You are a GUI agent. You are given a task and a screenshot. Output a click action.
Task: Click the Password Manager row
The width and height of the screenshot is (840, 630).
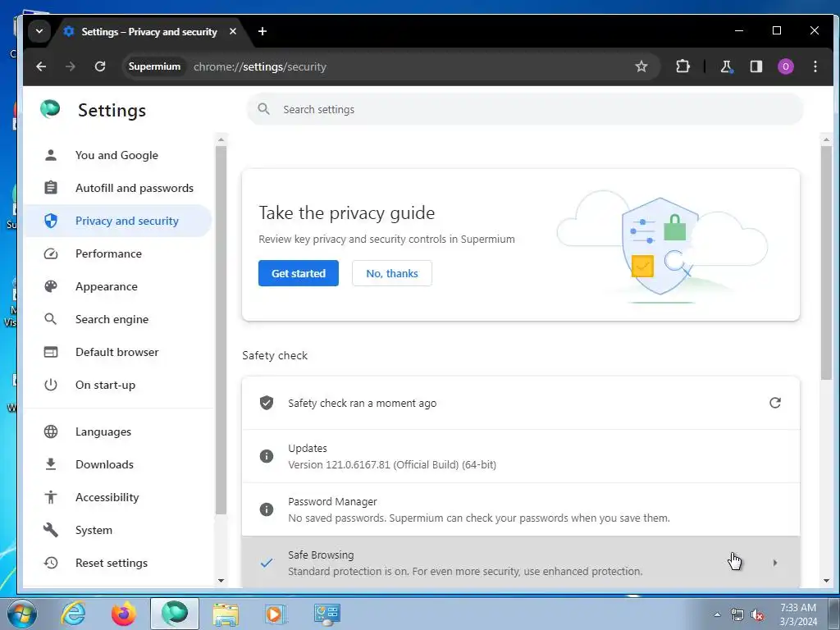coord(521,509)
